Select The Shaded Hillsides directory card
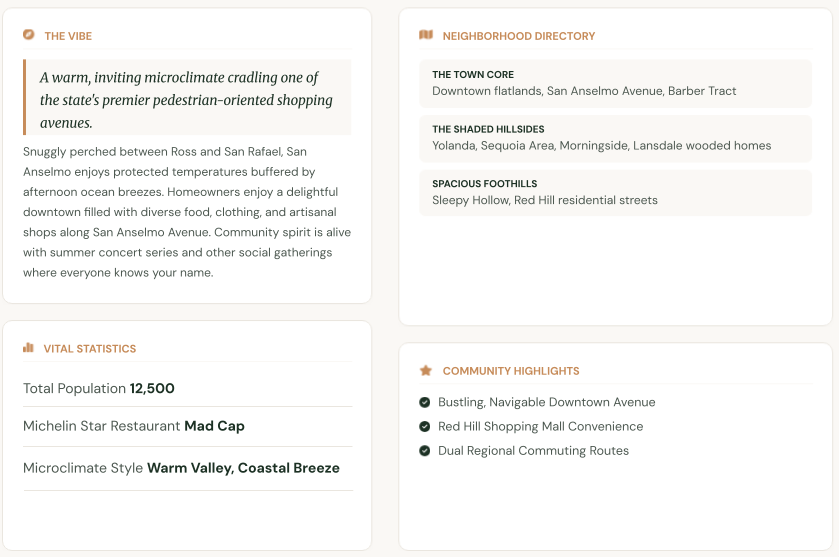Image resolution: width=839 pixels, height=557 pixels. [615, 138]
